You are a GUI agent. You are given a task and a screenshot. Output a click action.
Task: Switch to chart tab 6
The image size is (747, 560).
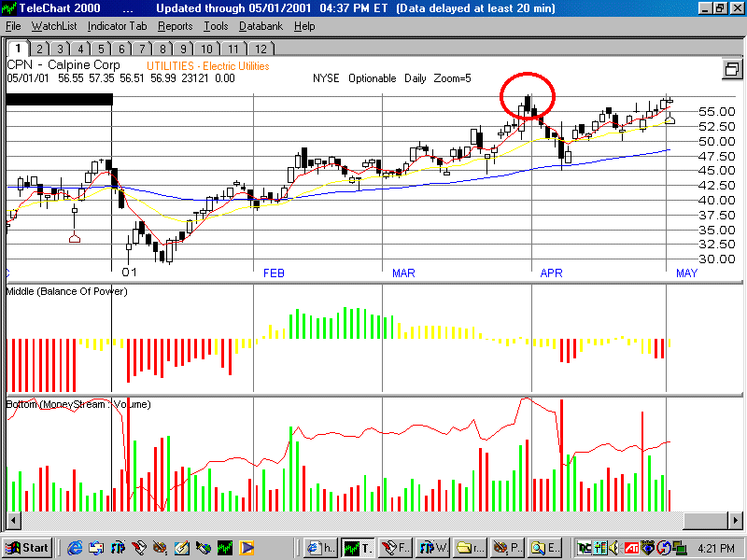coord(122,49)
